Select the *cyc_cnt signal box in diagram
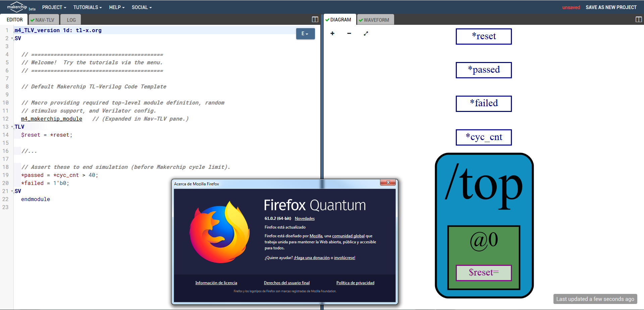Screen dimensions: 644x310 484,137
